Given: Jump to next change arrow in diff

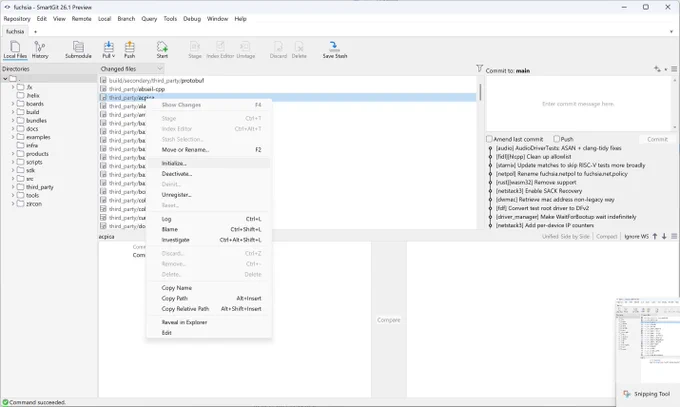Looking at the screenshot, I should click(664, 236).
